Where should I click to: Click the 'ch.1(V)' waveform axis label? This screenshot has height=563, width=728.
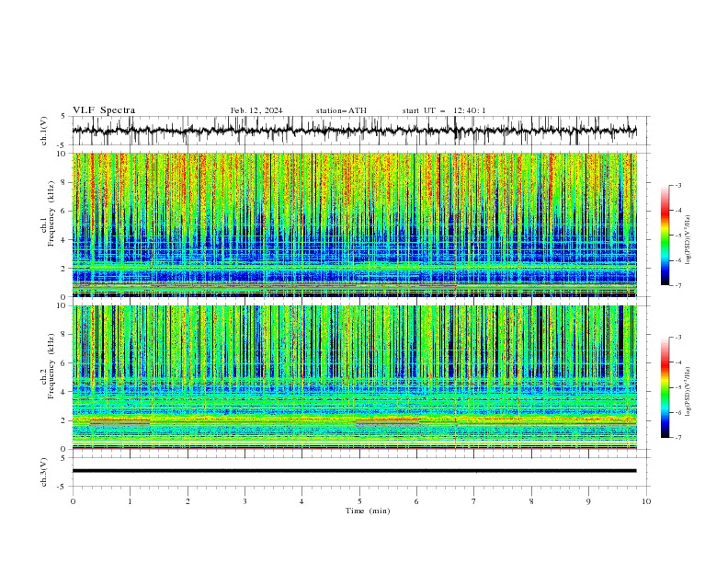[44, 131]
